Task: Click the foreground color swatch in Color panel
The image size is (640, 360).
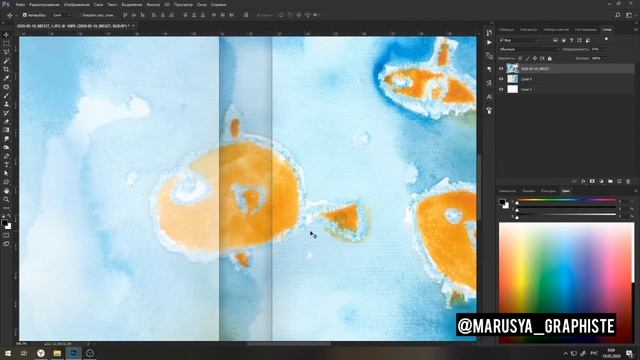Action: pos(502,202)
